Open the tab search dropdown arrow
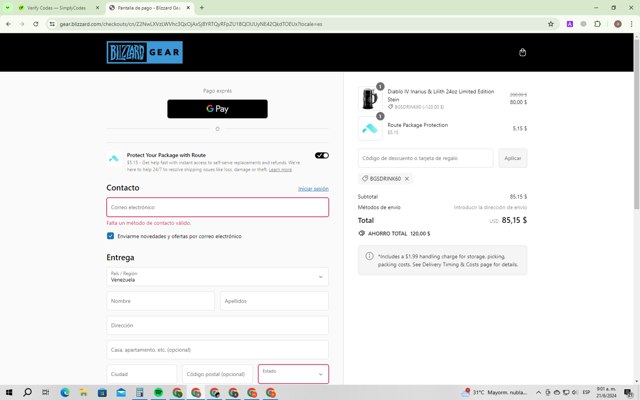This screenshot has height=400, width=640. click(7, 8)
